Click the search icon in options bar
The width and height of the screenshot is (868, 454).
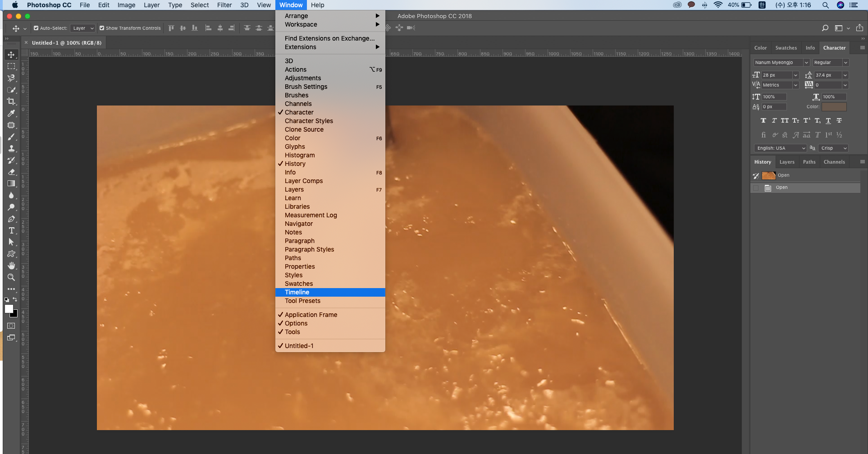coord(825,28)
